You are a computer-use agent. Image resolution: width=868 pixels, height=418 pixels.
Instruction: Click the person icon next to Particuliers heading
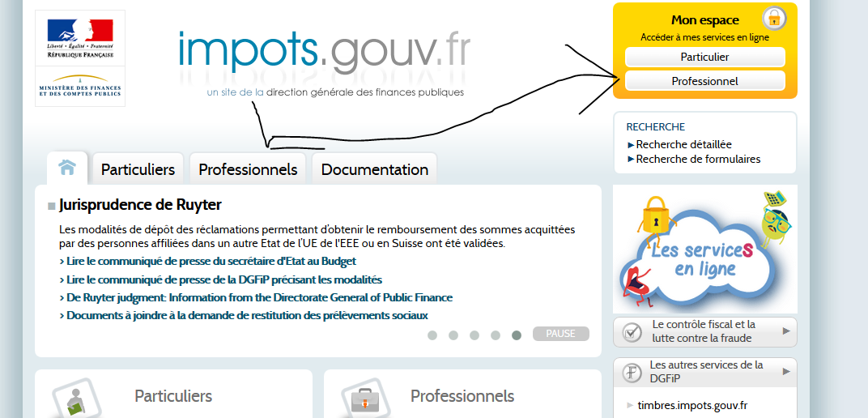[73, 401]
